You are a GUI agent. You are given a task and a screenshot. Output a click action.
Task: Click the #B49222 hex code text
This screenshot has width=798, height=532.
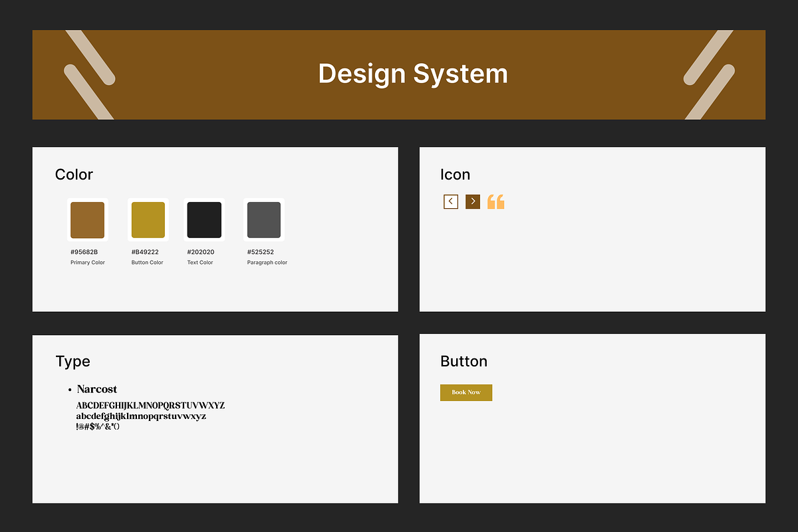coord(145,252)
